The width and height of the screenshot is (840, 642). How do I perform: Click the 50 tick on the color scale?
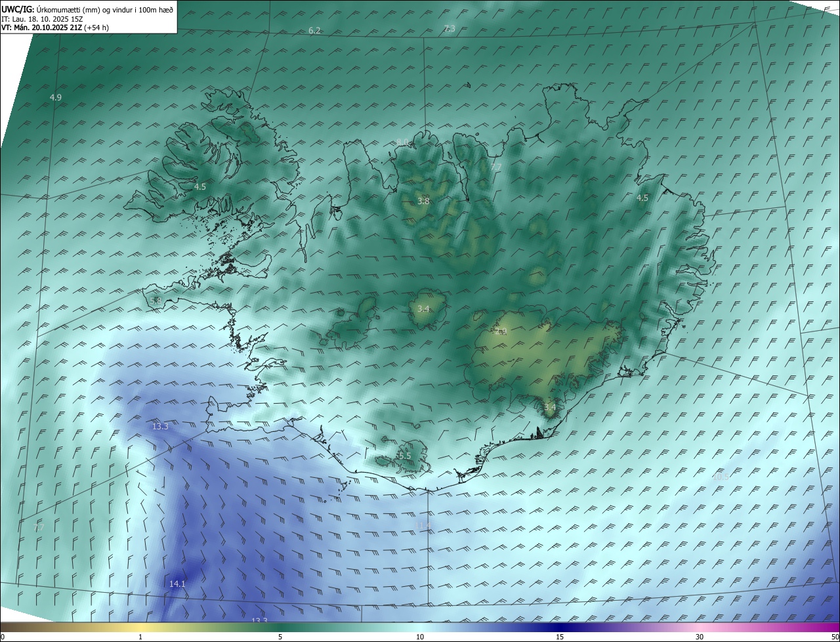[835, 637]
